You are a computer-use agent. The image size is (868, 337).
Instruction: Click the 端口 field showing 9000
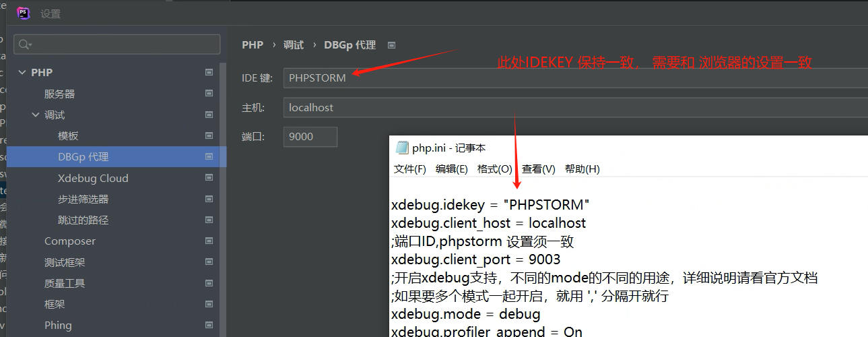(x=310, y=136)
